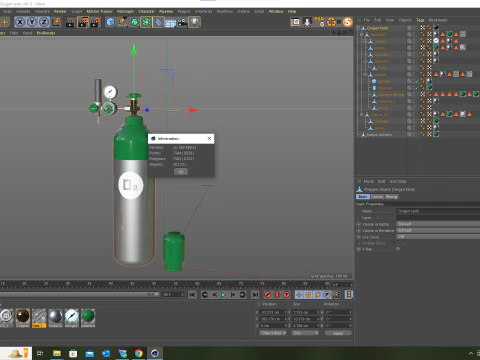The height and width of the screenshot is (360, 480).
Task: Toggle the Z axis lock
Action: point(44,22)
